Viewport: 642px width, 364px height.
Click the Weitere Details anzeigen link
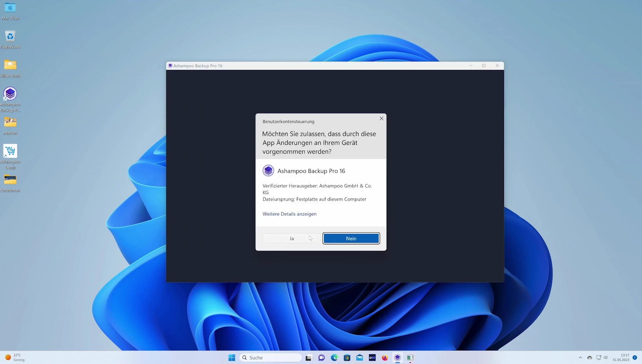coord(289,214)
